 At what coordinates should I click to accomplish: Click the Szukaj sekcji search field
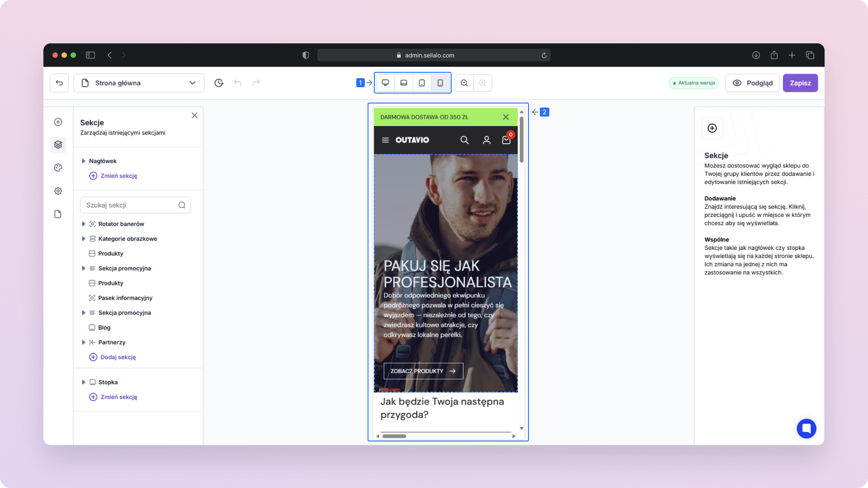click(131, 205)
